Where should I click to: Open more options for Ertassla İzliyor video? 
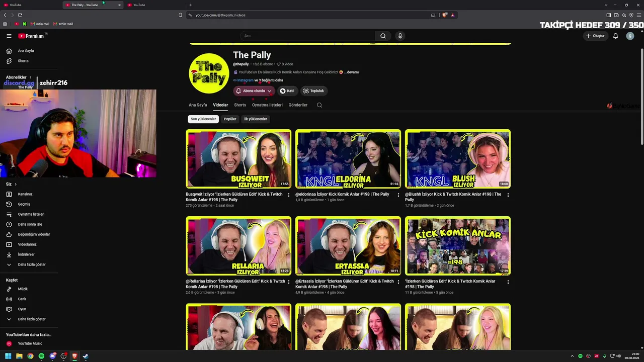pos(398,282)
